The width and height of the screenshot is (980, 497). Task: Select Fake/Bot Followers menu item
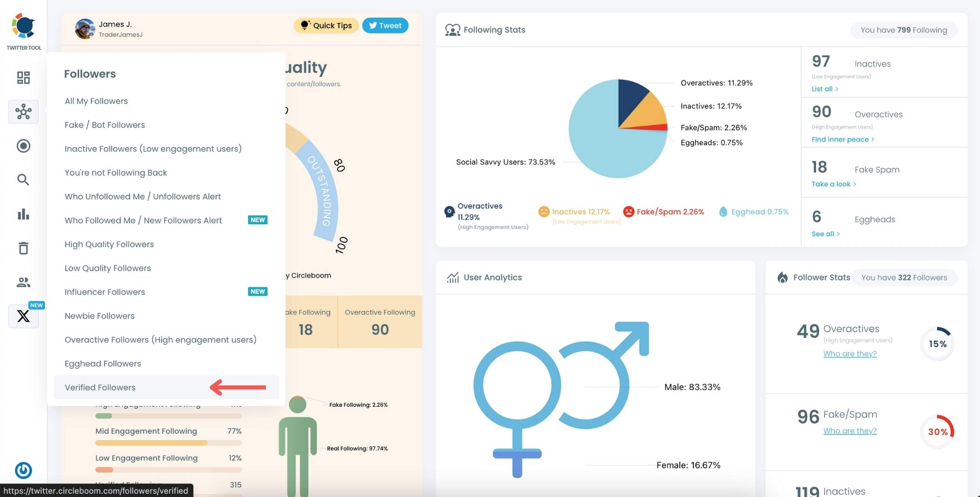[104, 124]
